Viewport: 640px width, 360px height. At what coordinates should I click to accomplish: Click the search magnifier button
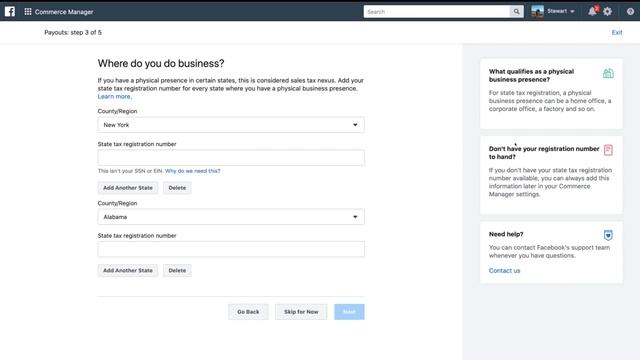516,12
